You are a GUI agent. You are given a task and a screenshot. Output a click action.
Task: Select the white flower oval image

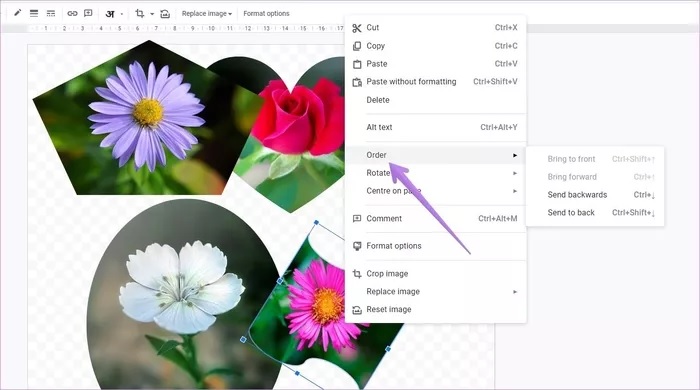(183, 295)
